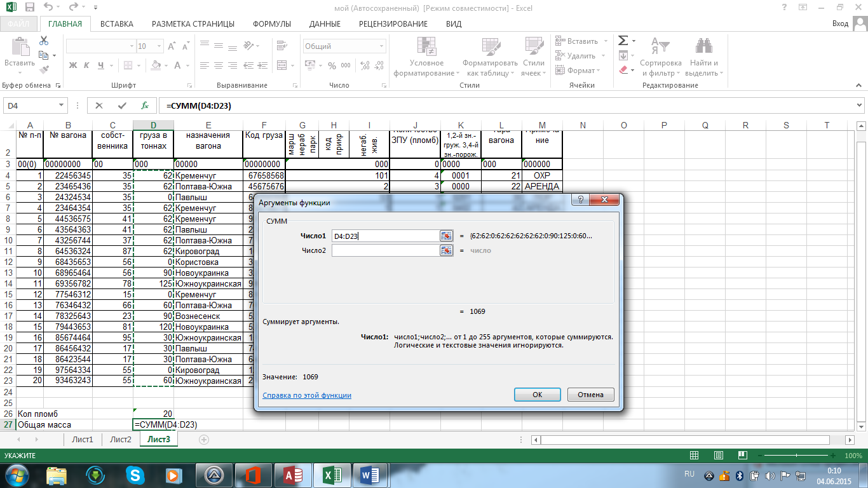Viewport: 868px width, 488px height.
Task: Collapse dialog via Число1 range selector icon
Action: click(x=446, y=236)
